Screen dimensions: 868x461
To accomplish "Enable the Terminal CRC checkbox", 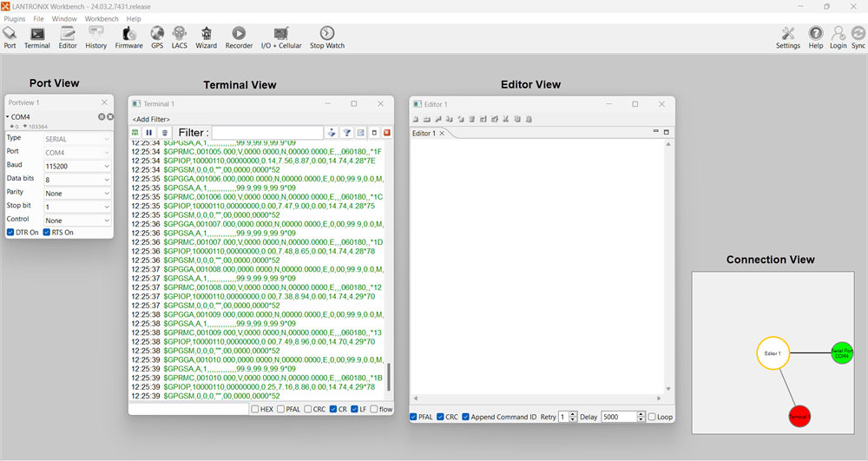I will (308, 410).
